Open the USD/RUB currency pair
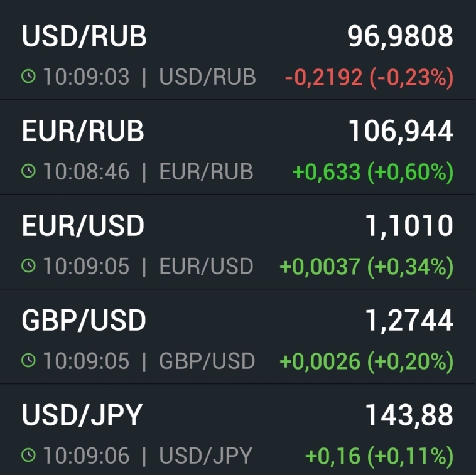476x475 pixels. tap(84, 37)
